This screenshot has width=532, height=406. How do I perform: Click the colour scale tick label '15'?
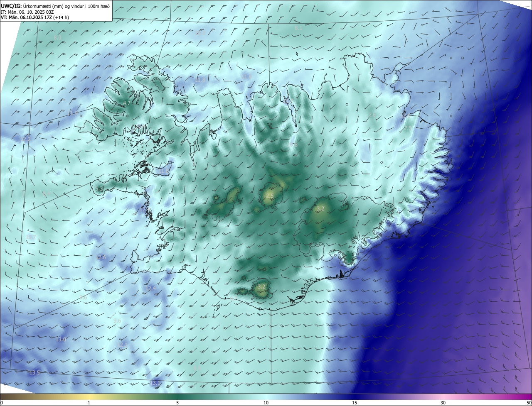click(355, 403)
